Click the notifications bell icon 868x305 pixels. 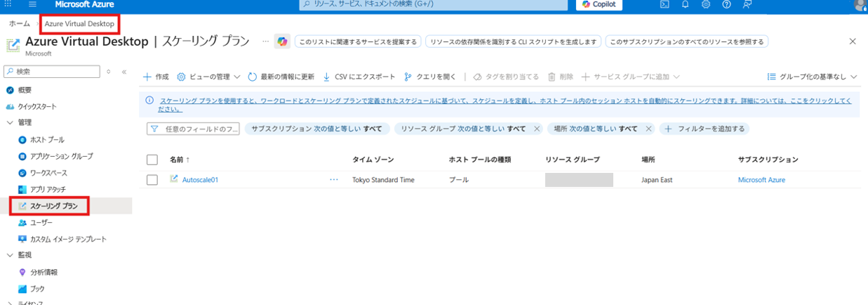[685, 4]
